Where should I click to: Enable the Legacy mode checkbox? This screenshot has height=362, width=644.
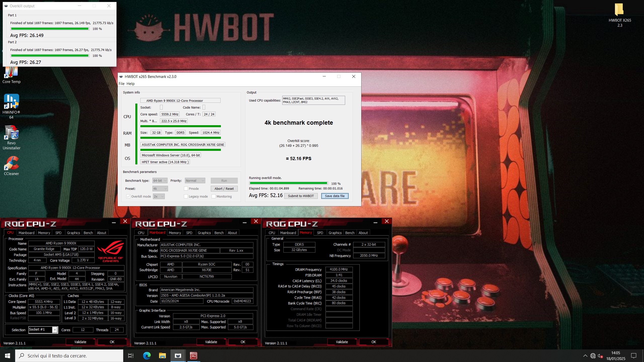tap(186, 196)
